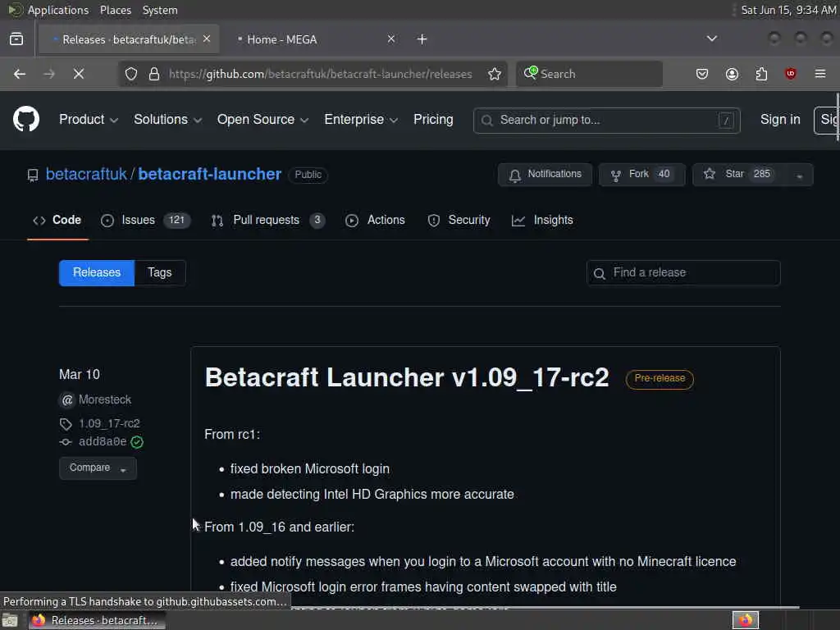840x630 pixels.
Task: Stop loading the page with X button
Action: pos(79,74)
